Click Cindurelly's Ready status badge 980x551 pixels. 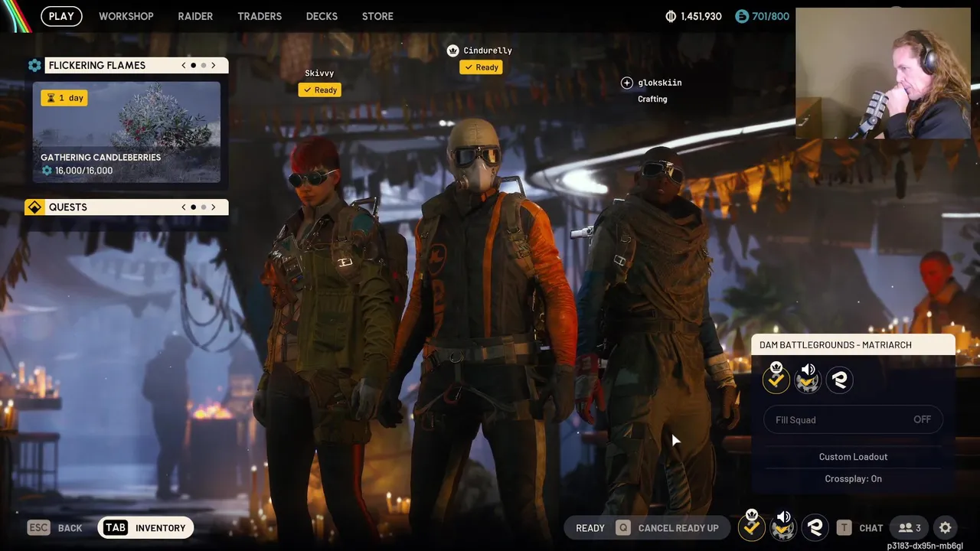click(481, 67)
